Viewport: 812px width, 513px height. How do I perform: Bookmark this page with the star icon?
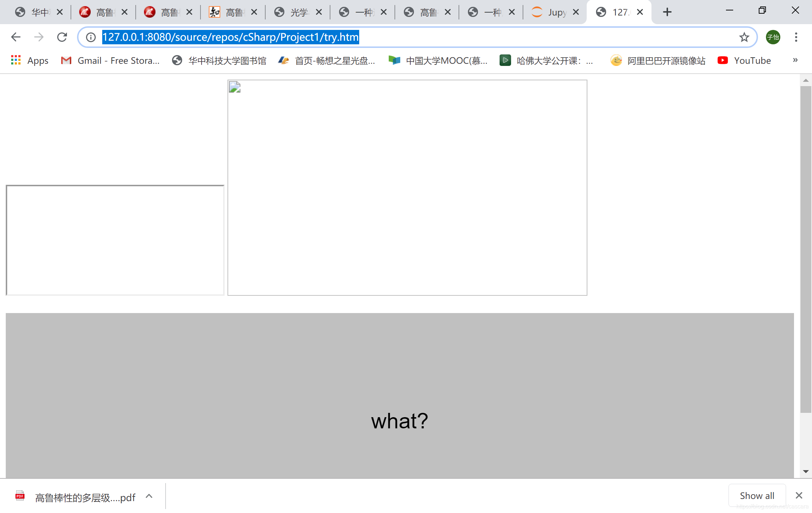pos(744,37)
